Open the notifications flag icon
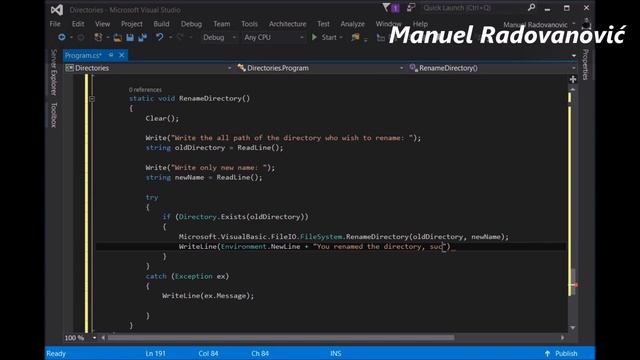This screenshot has height=360, width=640. 386,7
